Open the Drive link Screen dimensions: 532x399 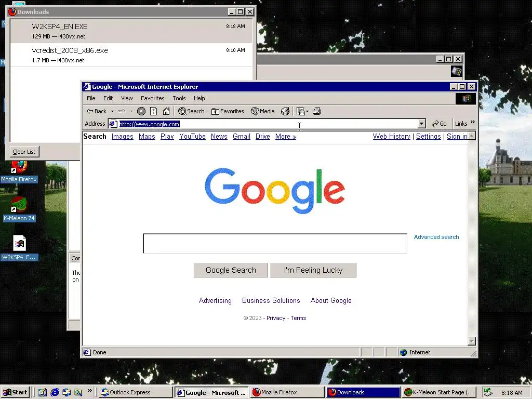click(x=262, y=137)
